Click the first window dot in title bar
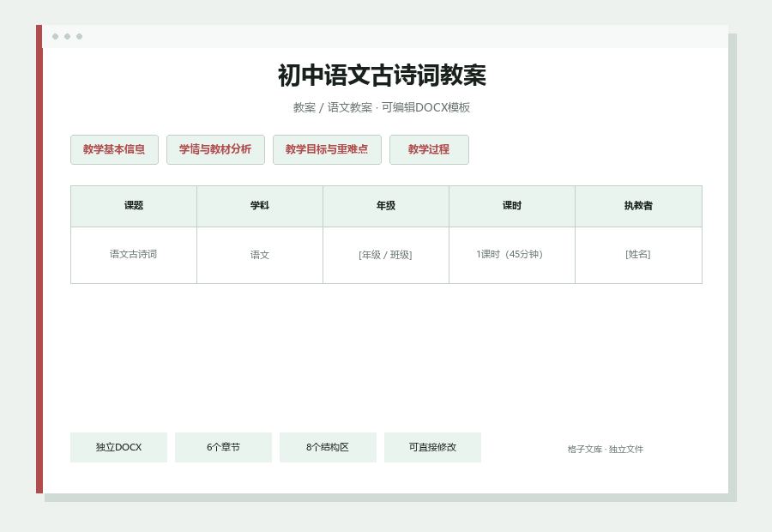This screenshot has height=532, width=772. [x=55, y=36]
